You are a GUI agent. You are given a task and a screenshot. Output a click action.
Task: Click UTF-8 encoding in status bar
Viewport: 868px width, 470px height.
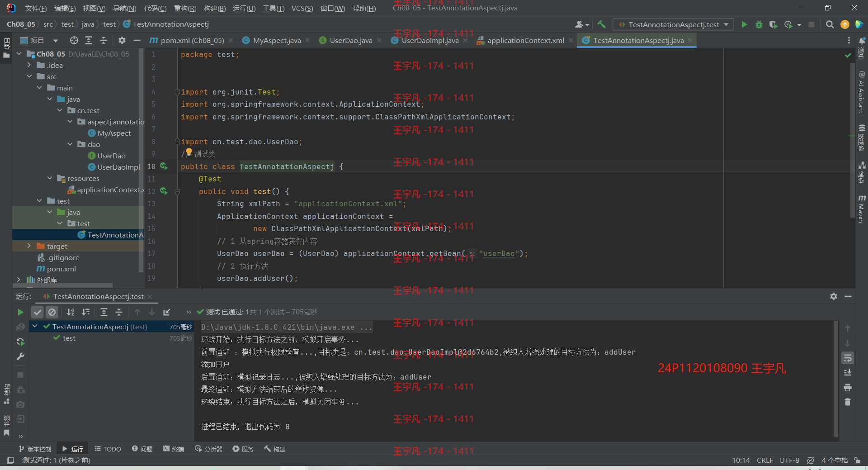pos(789,461)
